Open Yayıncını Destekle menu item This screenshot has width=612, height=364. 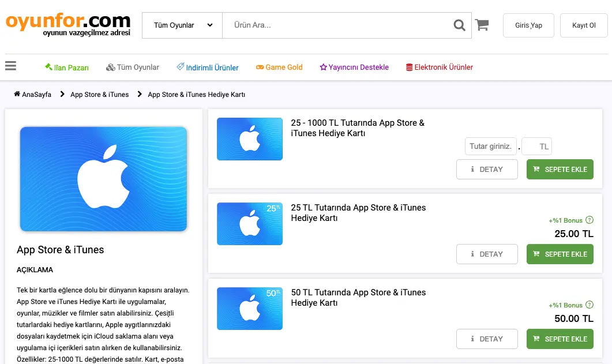coord(354,67)
